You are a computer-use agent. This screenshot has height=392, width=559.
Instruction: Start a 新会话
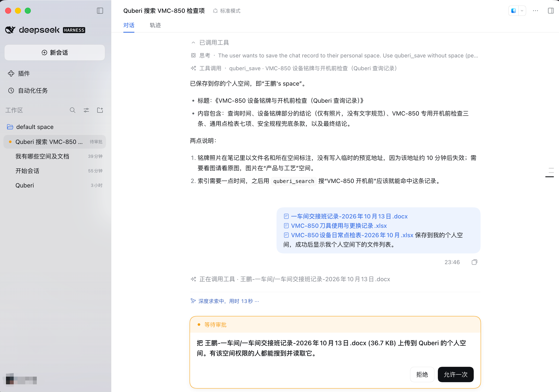[54, 53]
